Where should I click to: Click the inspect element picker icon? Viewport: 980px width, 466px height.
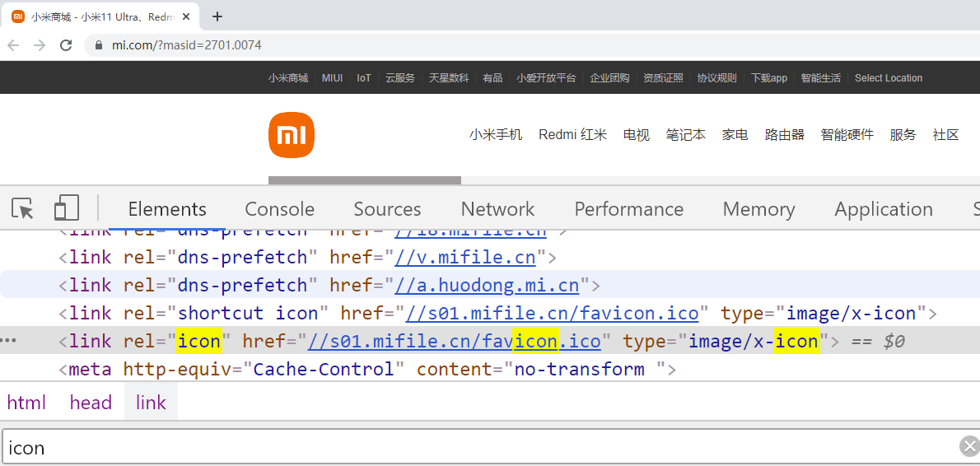point(24,209)
